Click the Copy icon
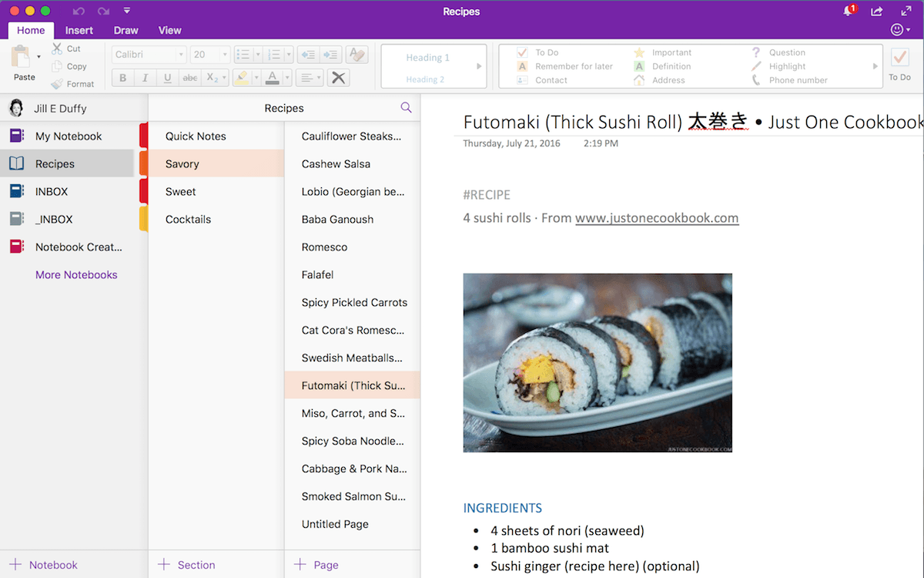This screenshot has height=578, width=924. coord(57,66)
